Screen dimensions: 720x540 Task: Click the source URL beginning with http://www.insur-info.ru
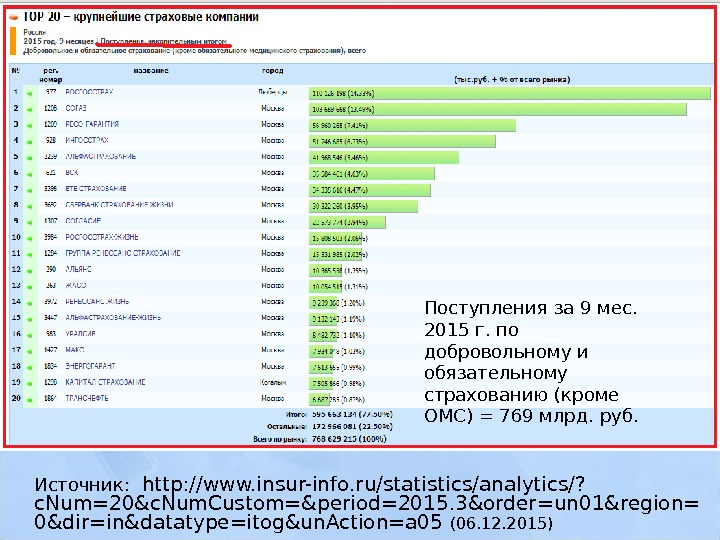tap(366, 503)
